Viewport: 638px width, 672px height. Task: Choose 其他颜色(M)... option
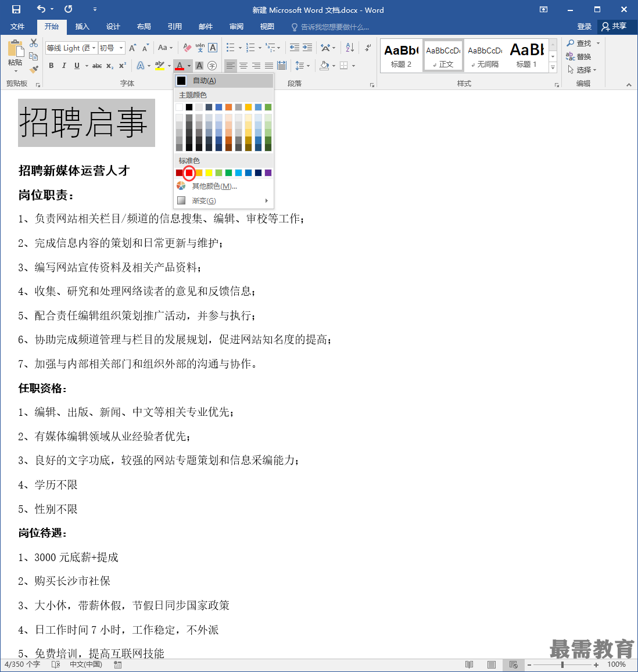(223, 186)
